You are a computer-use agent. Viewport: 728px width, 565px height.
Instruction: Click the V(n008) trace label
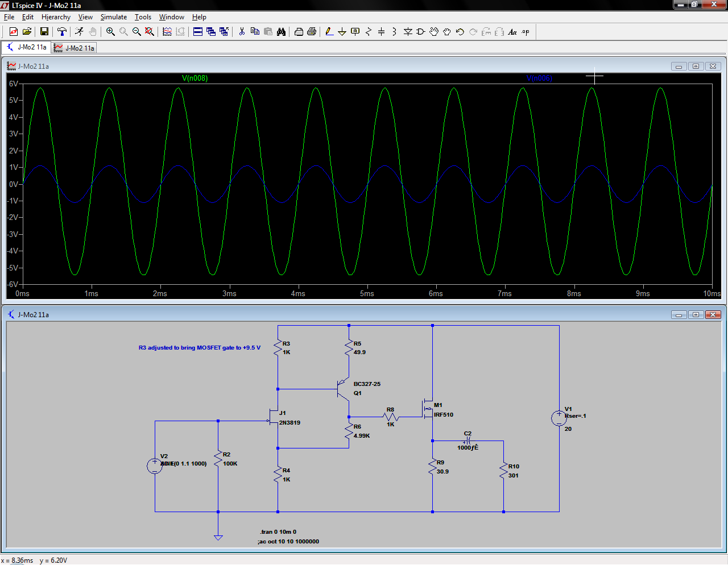(x=195, y=78)
